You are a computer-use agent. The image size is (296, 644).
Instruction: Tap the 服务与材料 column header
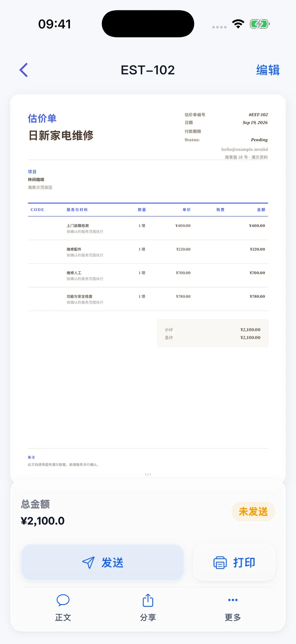[x=77, y=210]
